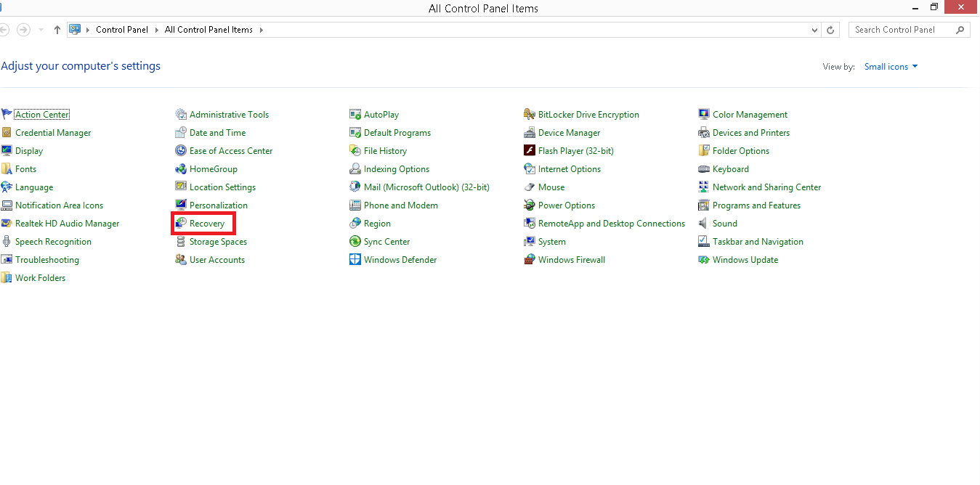980x485 pixels.
Task: Click the Flash Player icon
Action: pyautogui.click(x=530, y=150)
